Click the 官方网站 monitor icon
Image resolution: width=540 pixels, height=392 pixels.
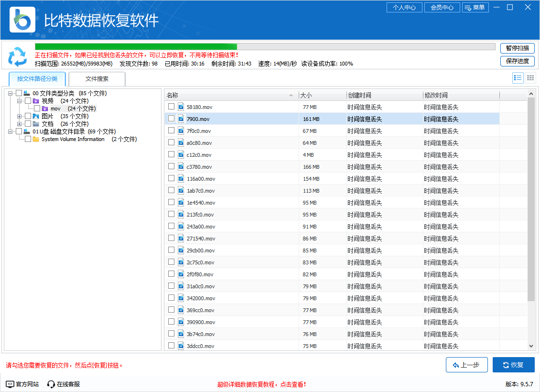10,384
